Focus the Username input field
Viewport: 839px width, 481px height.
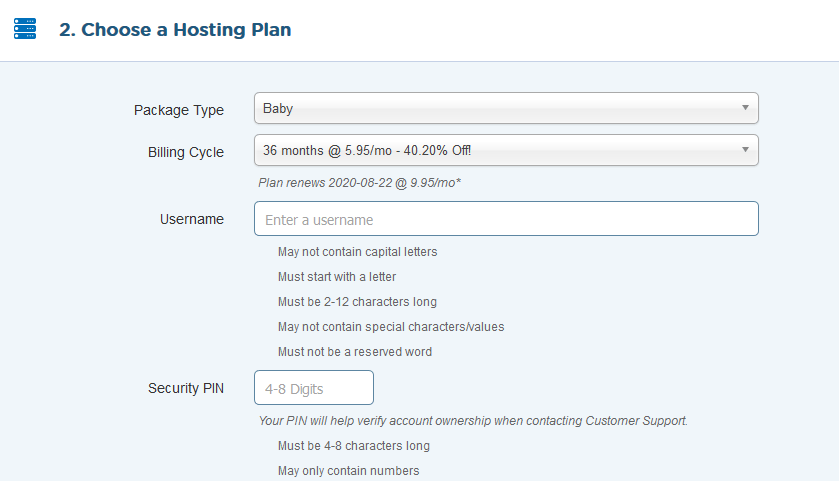[x=506, y=219]
